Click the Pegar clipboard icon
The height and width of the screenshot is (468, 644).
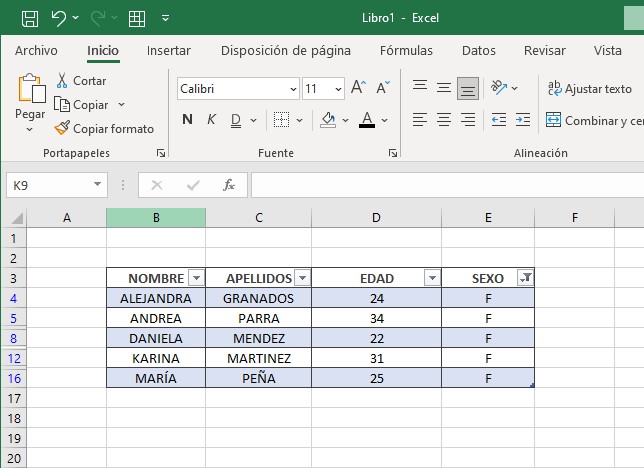pyautogui.click(x=31, y=88)
